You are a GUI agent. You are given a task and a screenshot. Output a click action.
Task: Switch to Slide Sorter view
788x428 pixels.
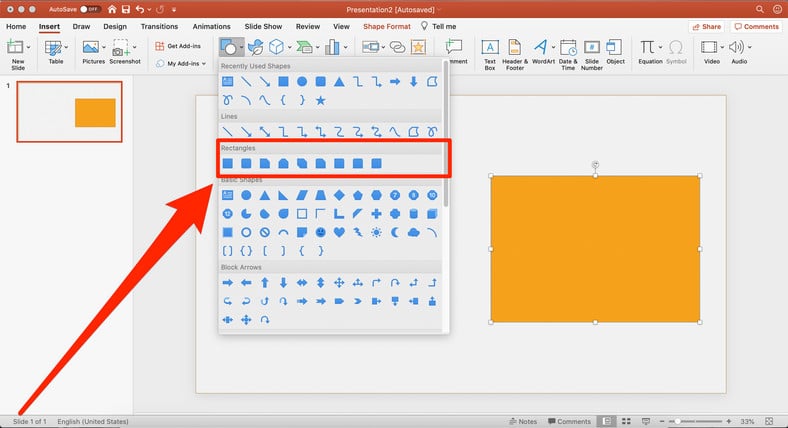tap(626, 421)
